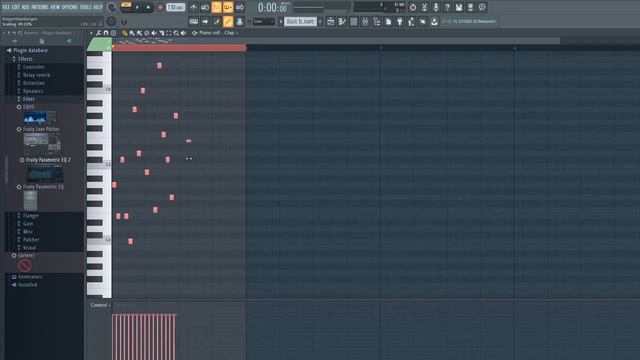Click the tempo BPM field
This screenshot has width=640, height=360.
point(176,7)
